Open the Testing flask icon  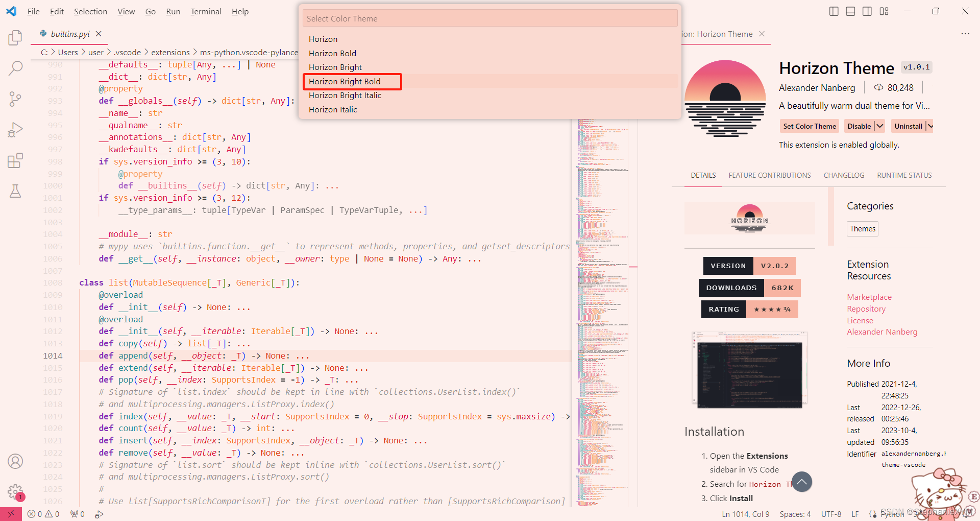pyautogui.click(x=15, y=191)
